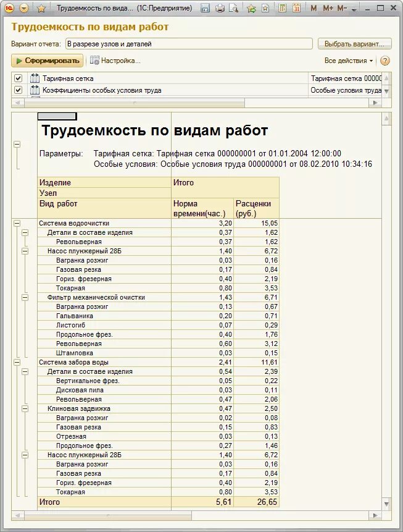The width and height of the screenshot is (403, 532).
Task: Uncheck the Тарифная сетка checkbox
Action: (19, 78)
